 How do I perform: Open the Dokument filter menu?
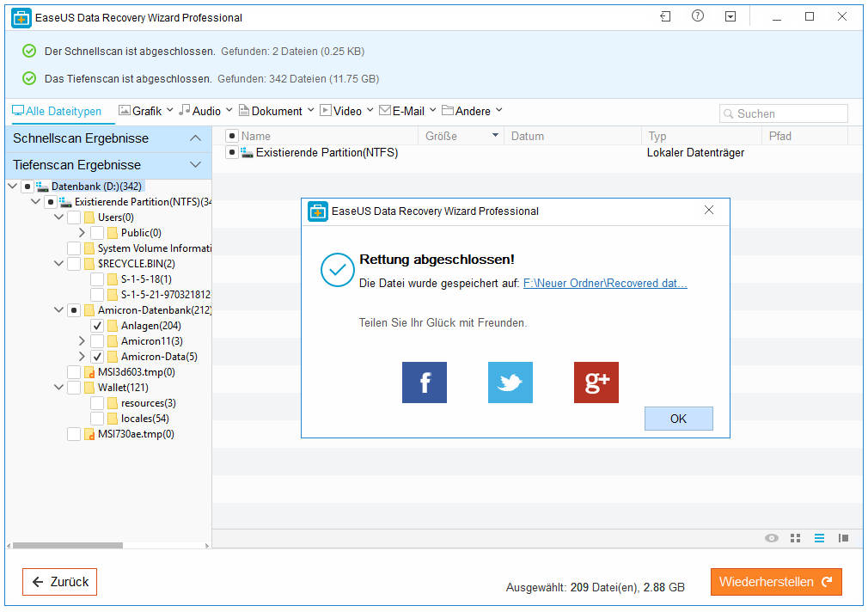(x=276, y=111)
